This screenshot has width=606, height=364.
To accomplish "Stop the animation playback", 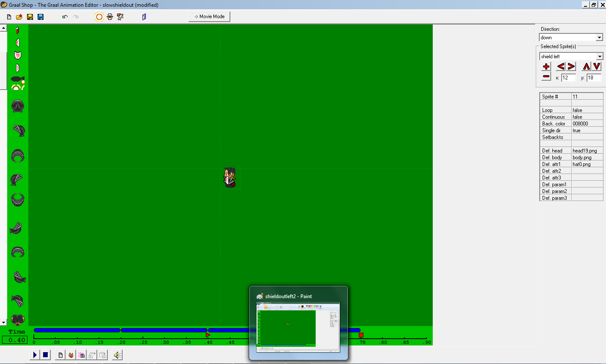I will pos(46,355).
